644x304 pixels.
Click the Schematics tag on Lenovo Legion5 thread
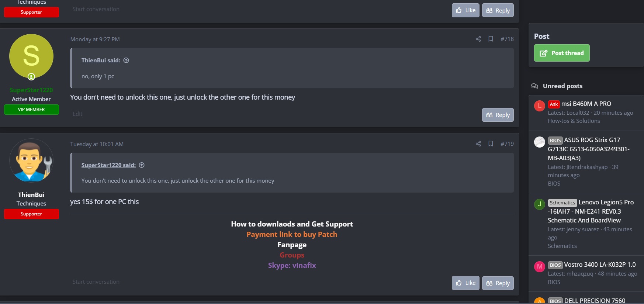(562, 203)
